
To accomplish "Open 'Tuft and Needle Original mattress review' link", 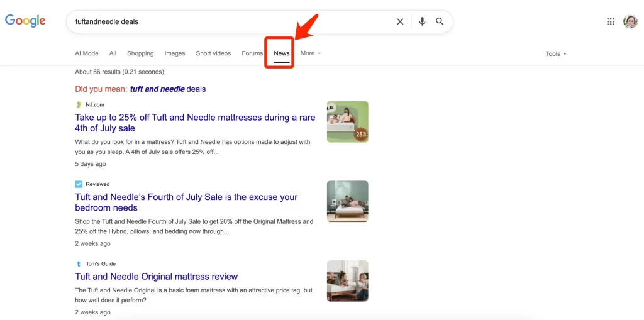I will (x=157, y=277).
